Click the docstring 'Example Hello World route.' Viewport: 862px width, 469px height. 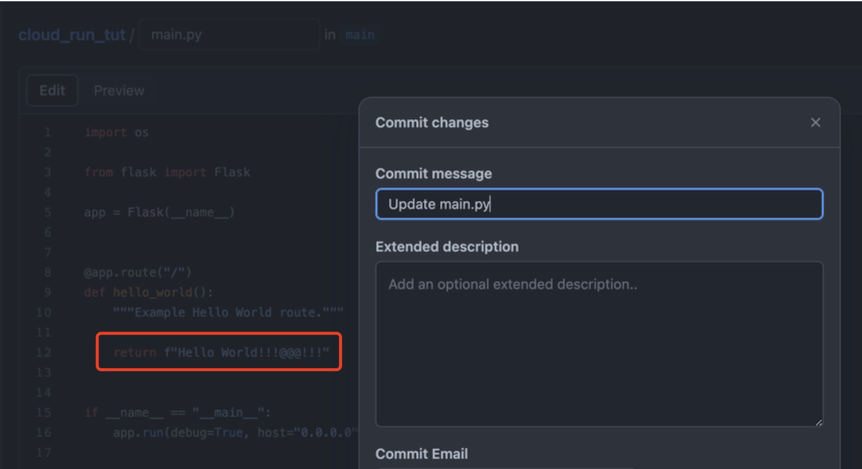pyautogui.click(x=228, y=312)
